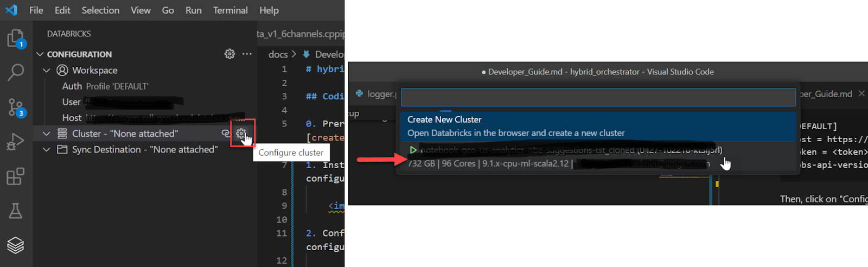This screenshot has height=267, width=868.
Task: Open the Selection menu
Action: tap(100, 10)
